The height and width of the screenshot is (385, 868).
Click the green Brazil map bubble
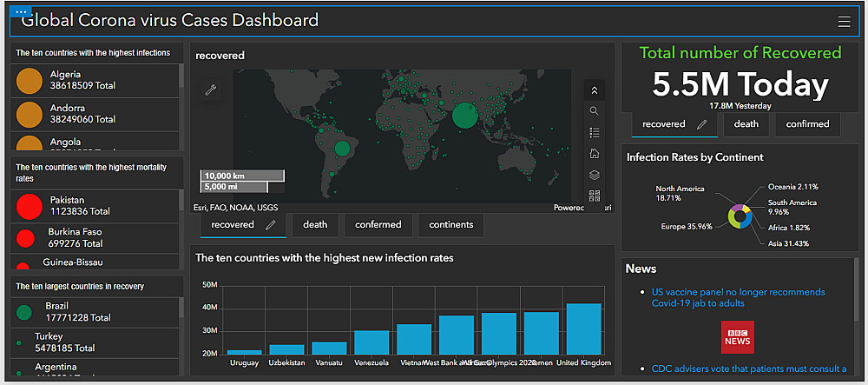(342, 149)
